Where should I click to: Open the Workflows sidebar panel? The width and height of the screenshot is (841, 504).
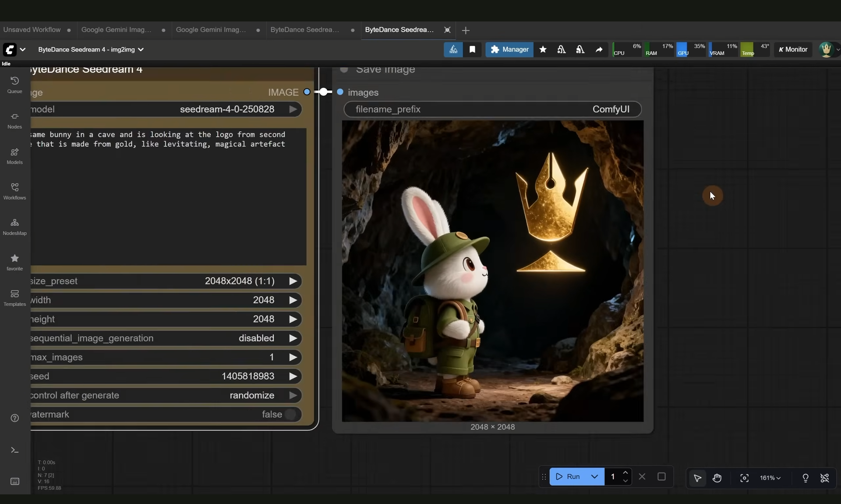[14, 191]
